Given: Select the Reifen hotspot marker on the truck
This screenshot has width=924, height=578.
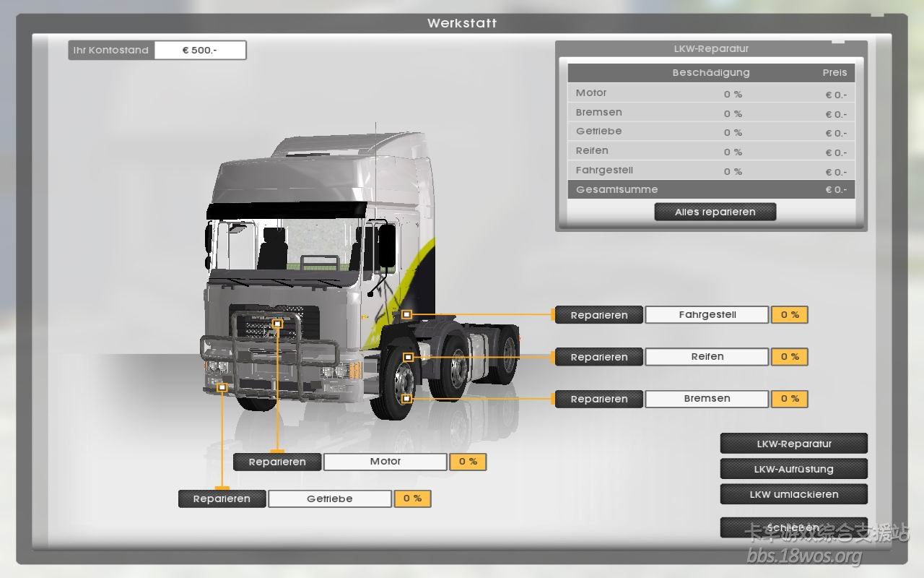Looking at the screenshot, I should click(x=408, y=357).
